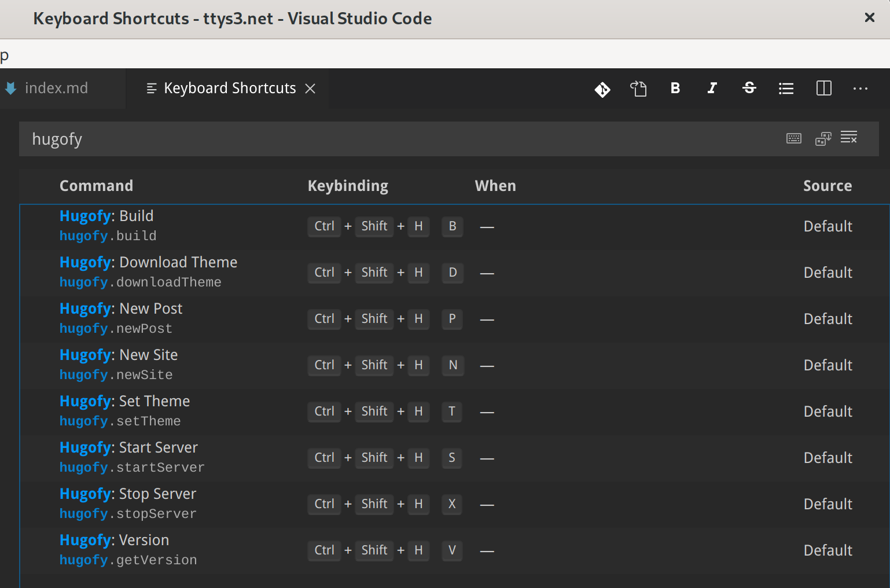This screenshot has width=890, height=588.
Task: Click the T key of Set Theme keybinding
Action: 452,411
